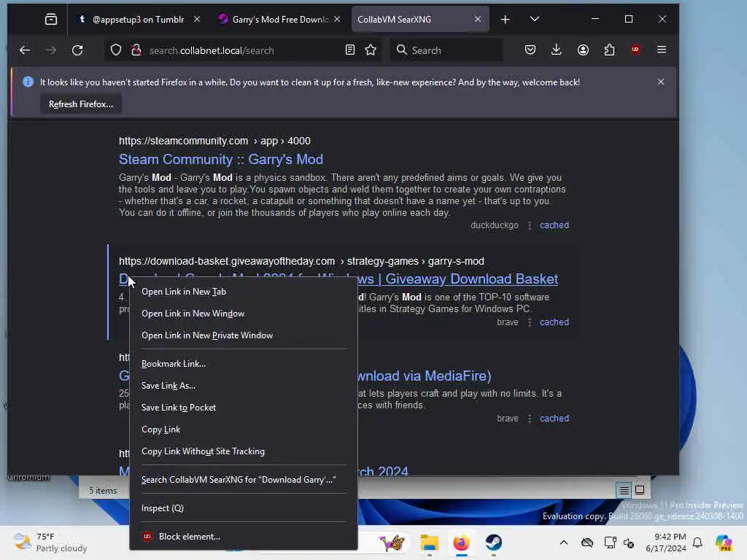This screenshot has width=747, height=560.
Task: Click insecure connection padlock icon
Action: point(136,50)
